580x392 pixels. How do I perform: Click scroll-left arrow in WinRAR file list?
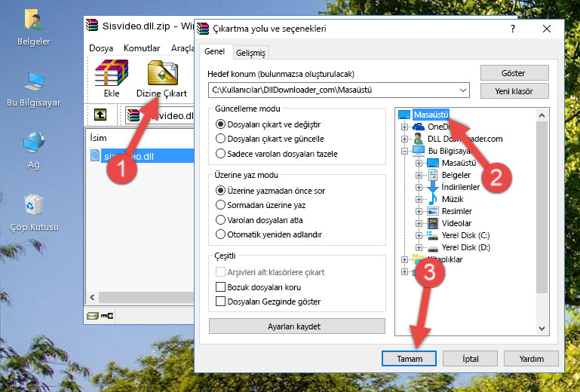[x=93, y=297]
